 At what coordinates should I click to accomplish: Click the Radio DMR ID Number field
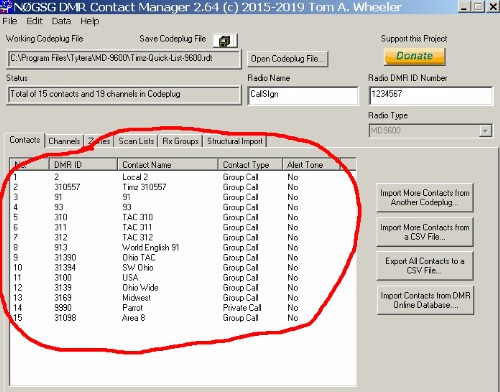click(x=431, y=96)
